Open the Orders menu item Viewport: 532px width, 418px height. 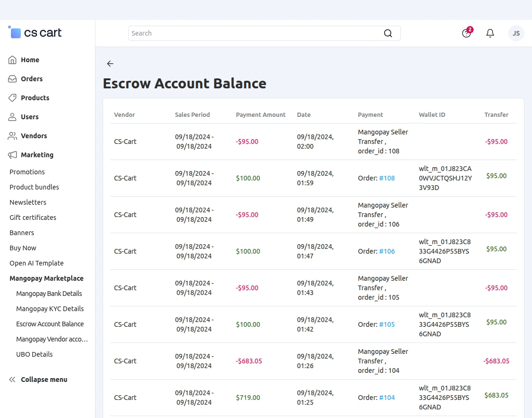[x=32, y=79]
